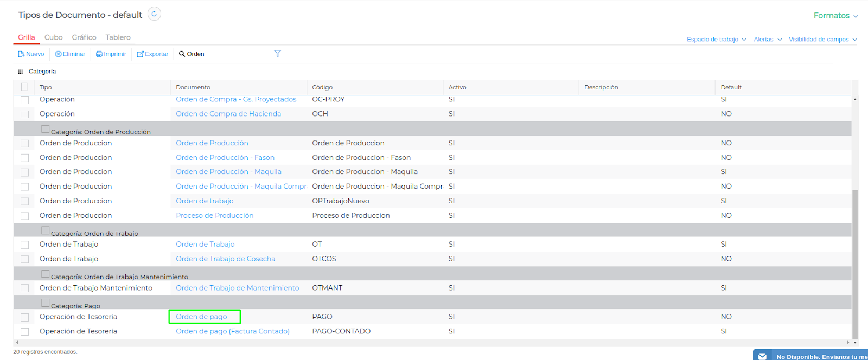Click the Imprimir printer icon
The height and width of the screenshot is (360, 868).
click(x=99, y=54)
